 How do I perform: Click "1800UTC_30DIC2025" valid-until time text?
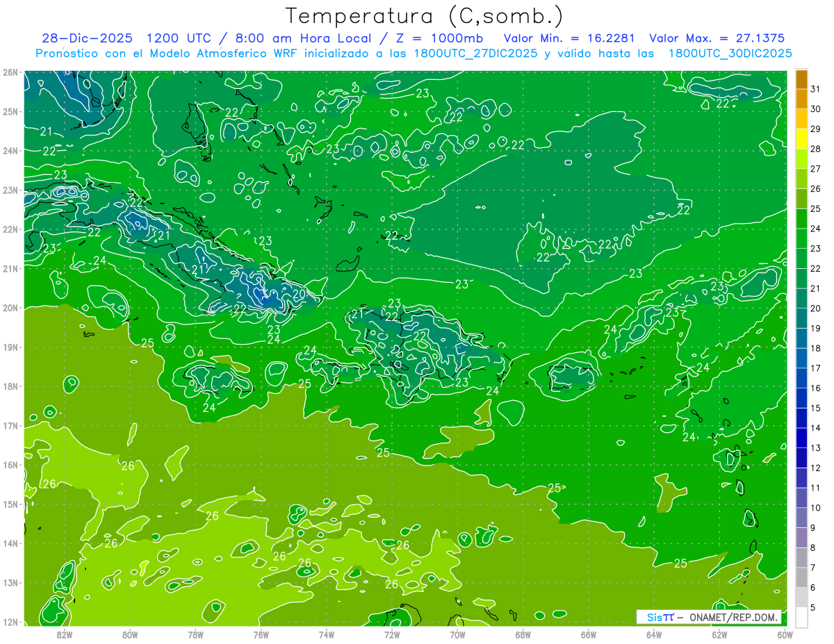coord(730,53)
